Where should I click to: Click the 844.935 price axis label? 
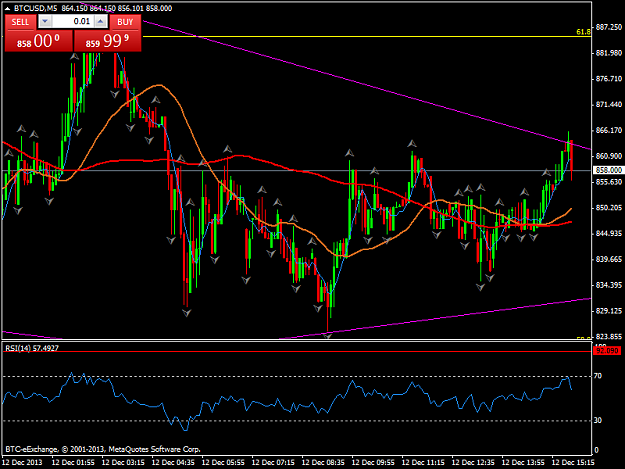click(609, 234)
